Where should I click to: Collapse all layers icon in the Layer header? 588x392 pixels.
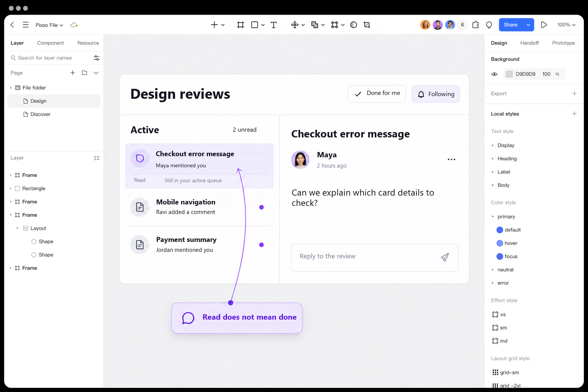coord(96,158)
